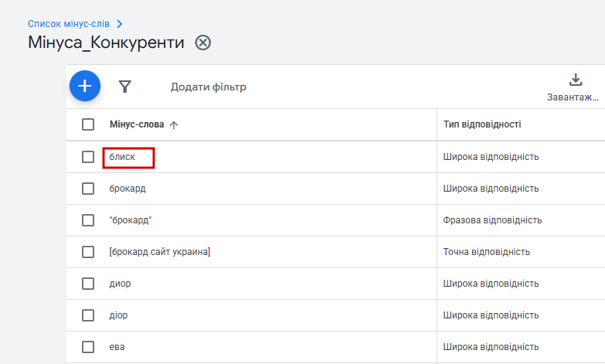Viewport: 605px width, 364px height.
Task: Click the download arrow icon
Action: tap(575, 80)
